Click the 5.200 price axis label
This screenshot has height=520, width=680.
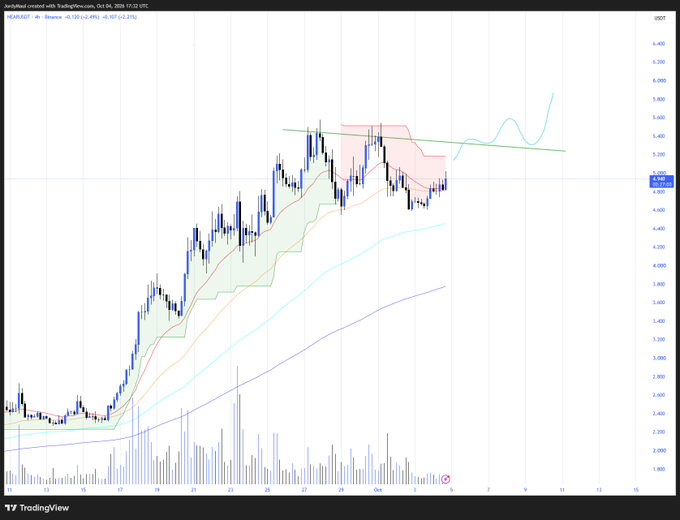pos(659,154)
